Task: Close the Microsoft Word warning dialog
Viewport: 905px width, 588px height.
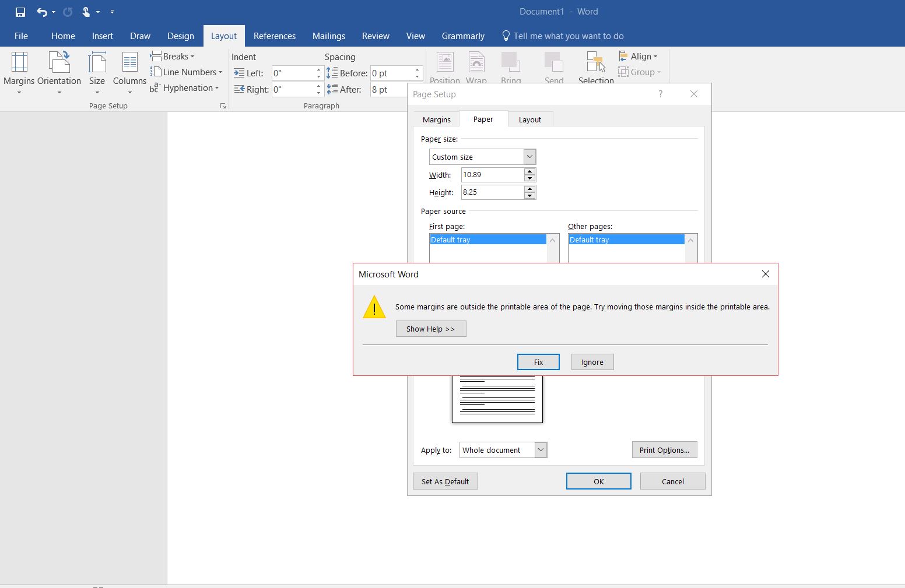Action: coord(766,274)
